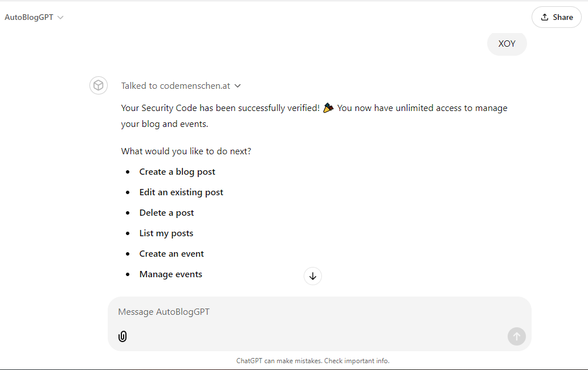Select the Create an event option
Viewport: 588px width, 370px height.
[x=171, y=253]
